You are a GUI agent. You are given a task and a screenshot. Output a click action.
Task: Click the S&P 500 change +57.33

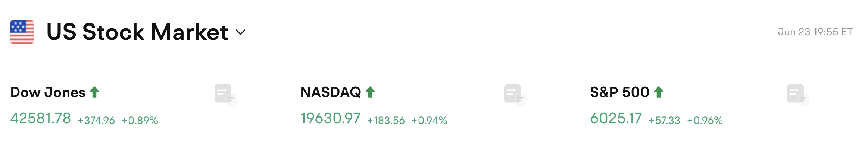(x=664, y=121)
